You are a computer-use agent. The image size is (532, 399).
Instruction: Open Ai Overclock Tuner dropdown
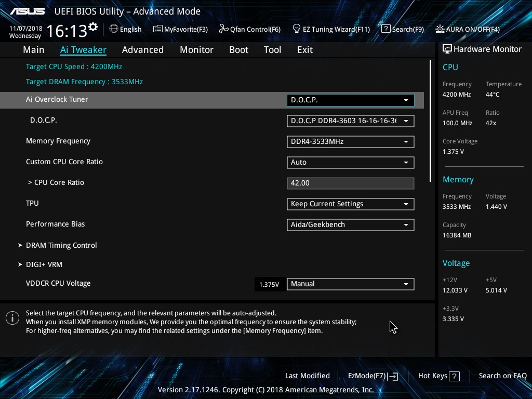(351, 100)
